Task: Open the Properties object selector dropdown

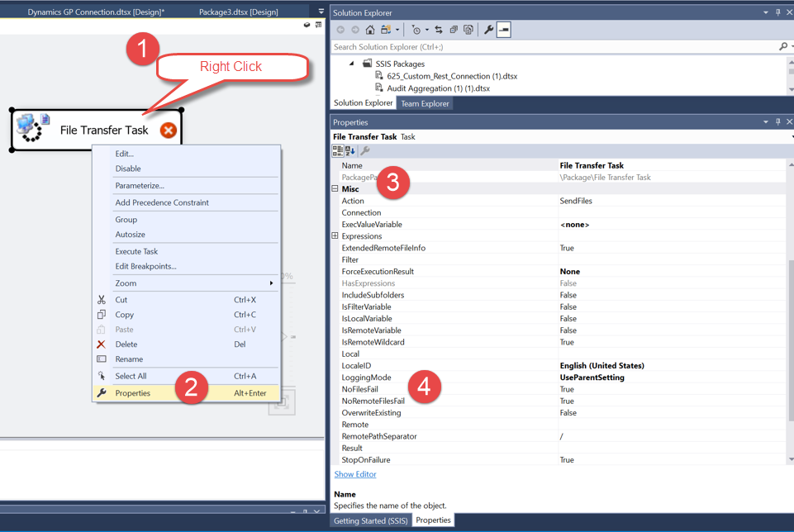Action: point(790,136)
